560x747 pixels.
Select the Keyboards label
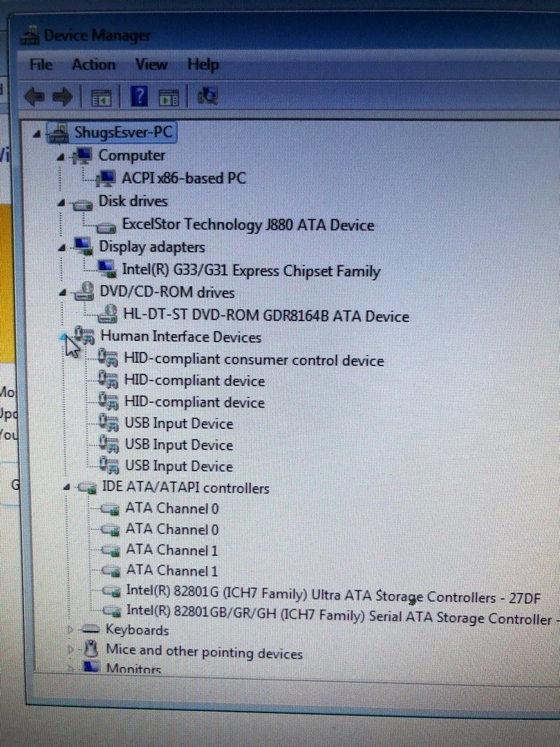point(137,630)
